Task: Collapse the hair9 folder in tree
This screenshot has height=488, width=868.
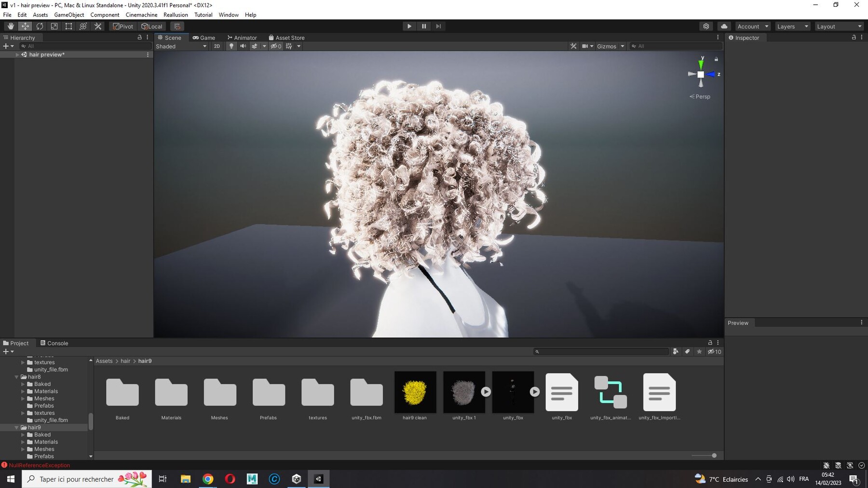Action: pyautogui.click(x=17, y=427)
